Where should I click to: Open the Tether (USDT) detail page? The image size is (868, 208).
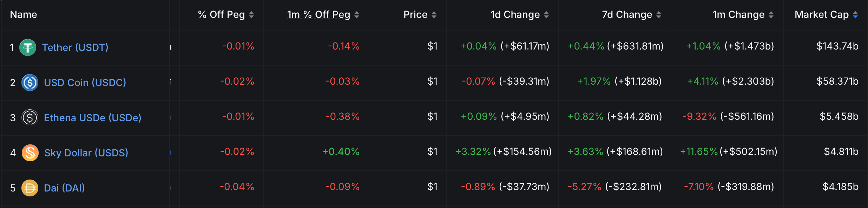pos(75,47)
